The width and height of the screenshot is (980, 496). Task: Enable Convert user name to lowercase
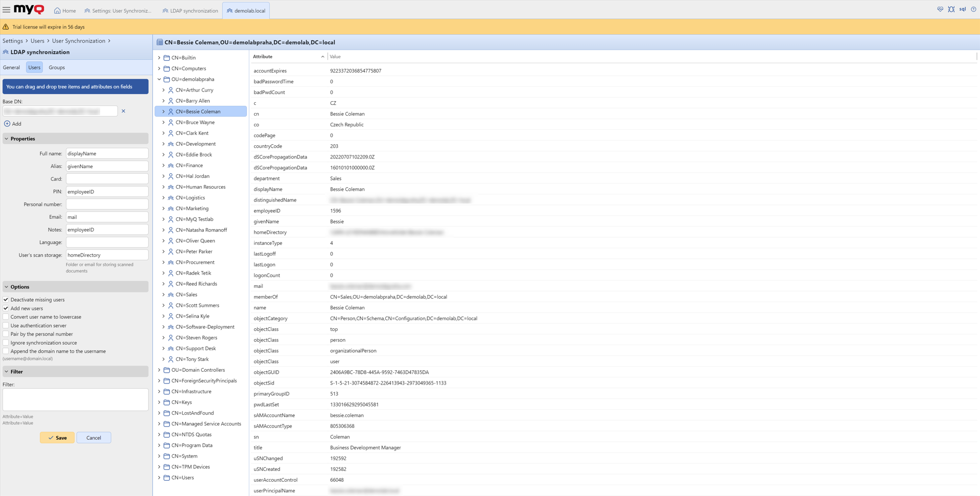click(x=6, y=317)
